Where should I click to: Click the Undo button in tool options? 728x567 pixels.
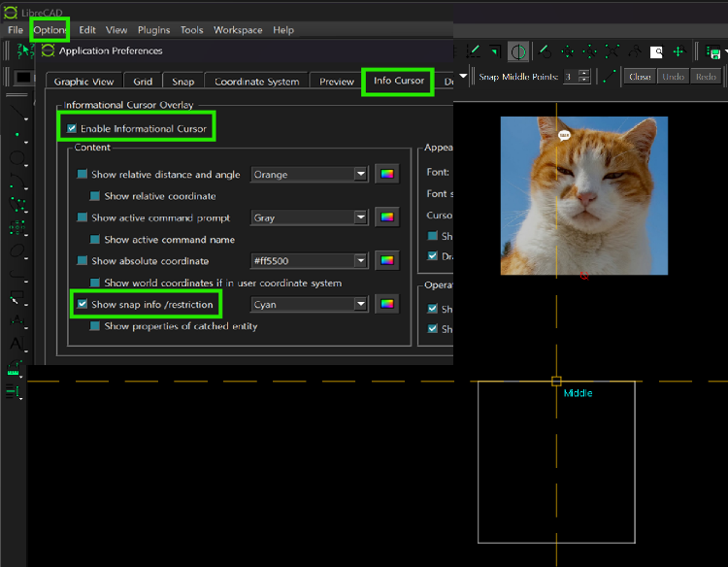coord(673,77)
